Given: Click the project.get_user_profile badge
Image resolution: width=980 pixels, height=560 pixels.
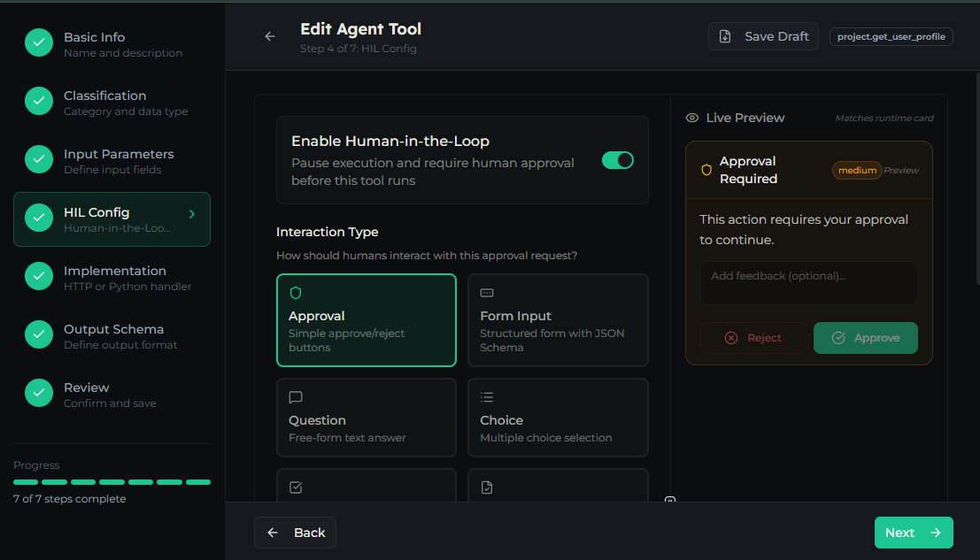Looking at the screenshot, I should point(891,37).
